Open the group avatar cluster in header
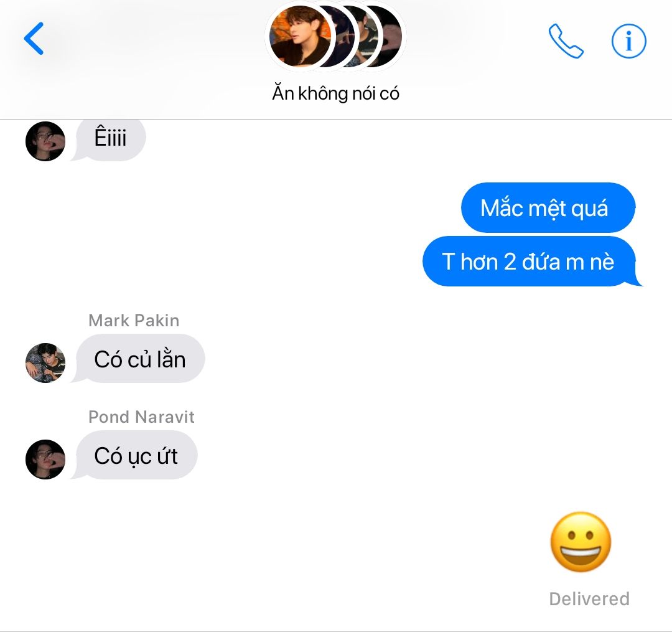 click(335, 37)
